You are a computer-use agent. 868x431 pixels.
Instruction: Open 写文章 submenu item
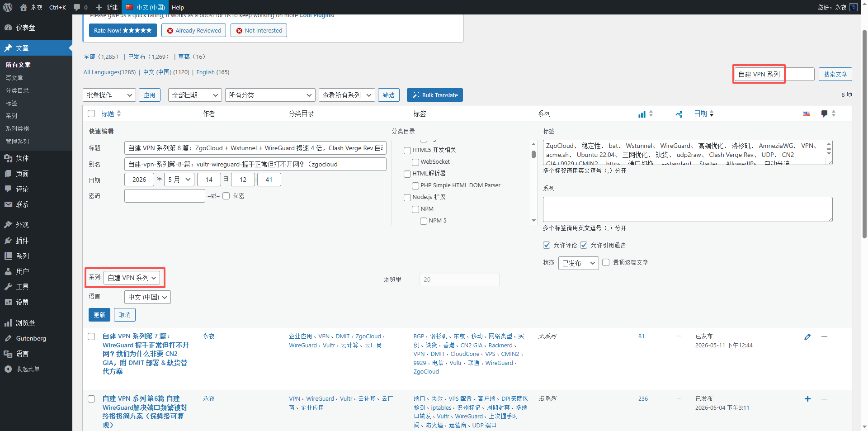click(14, 78)
